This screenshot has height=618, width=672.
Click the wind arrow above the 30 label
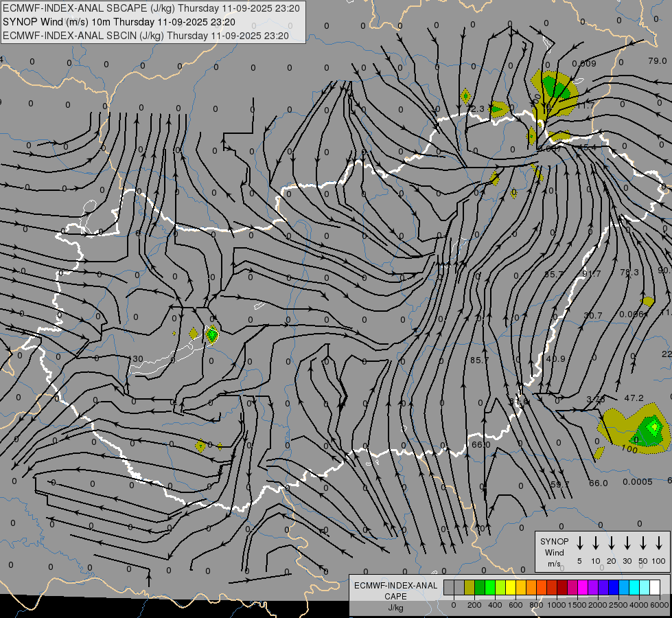click(627, 543)
